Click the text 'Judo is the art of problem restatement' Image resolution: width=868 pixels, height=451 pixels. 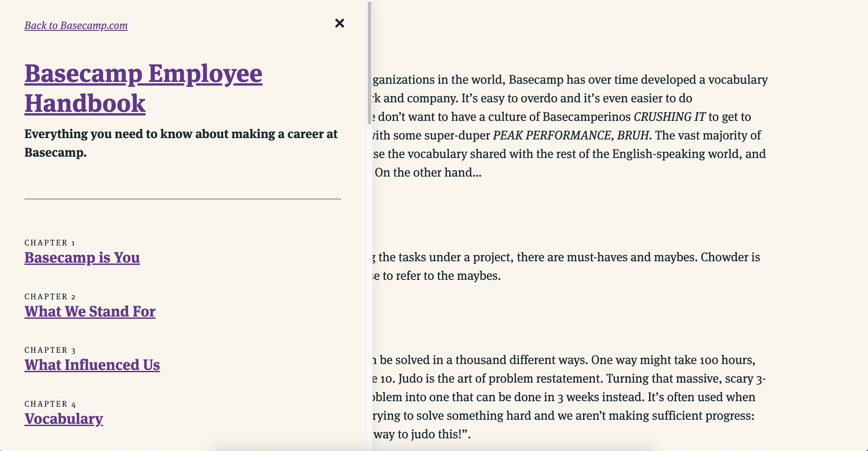499,379
